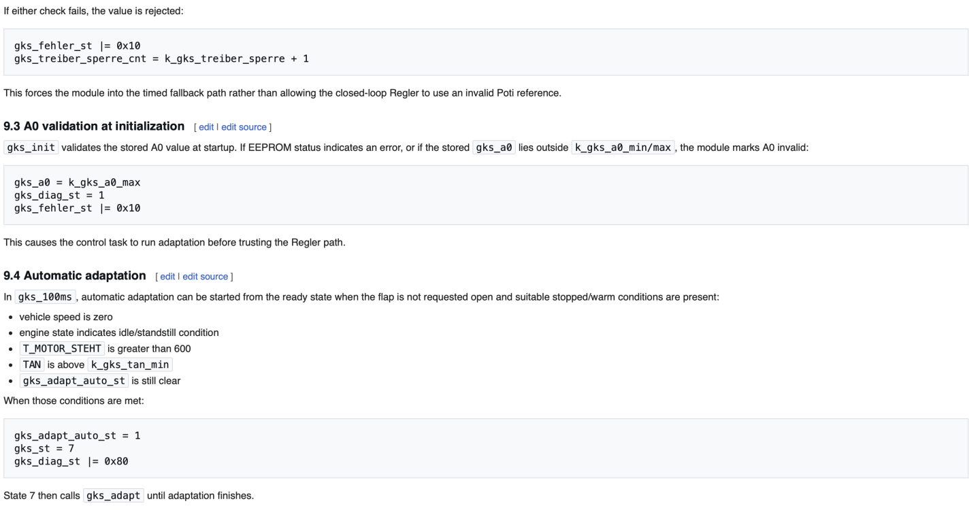Click inline code 'gks_init'
The height and width of the screenshot is (510, 980).
[31, 148]
